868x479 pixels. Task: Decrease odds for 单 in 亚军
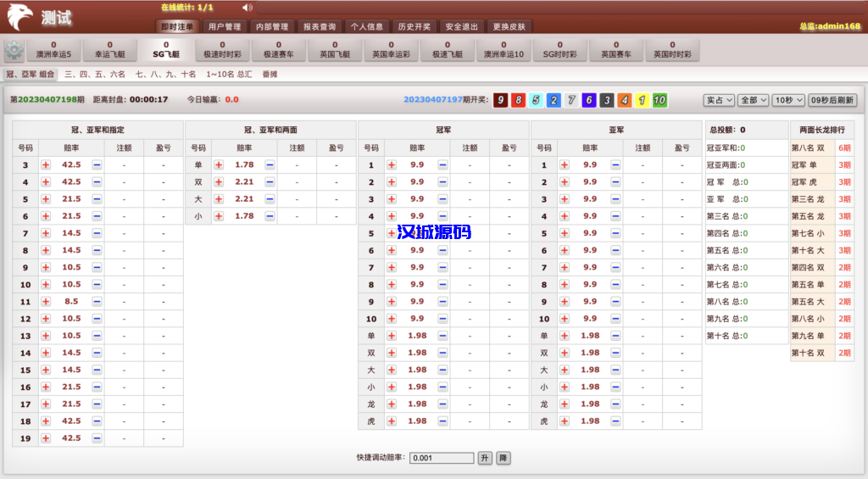point(615,336)
